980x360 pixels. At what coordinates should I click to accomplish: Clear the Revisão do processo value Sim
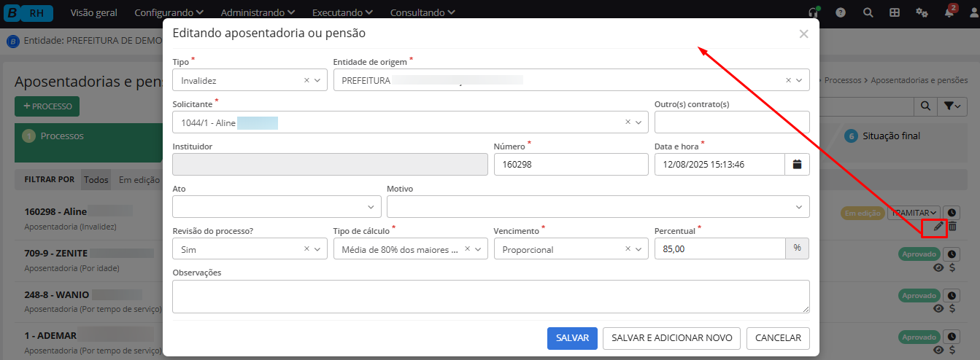pyautogui.click(x=306, y=249)
